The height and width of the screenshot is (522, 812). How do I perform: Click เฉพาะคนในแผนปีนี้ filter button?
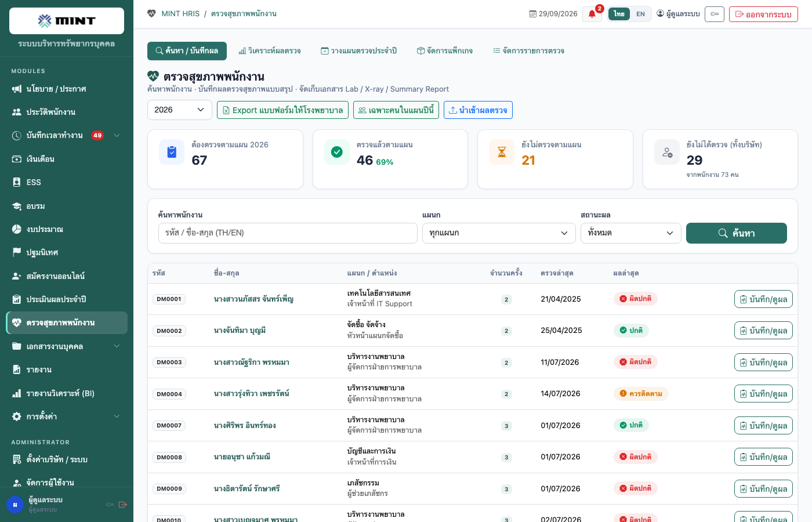point(396,110)
